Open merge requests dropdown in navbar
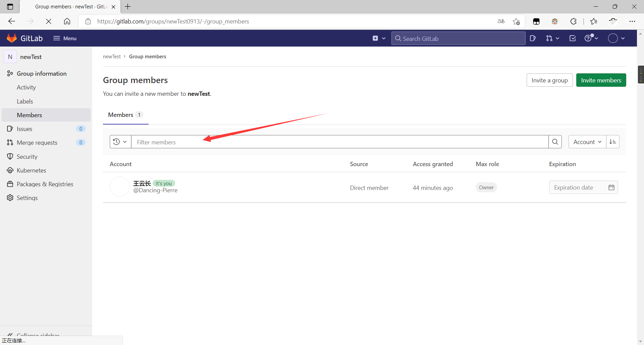This screenshot has height=345, width=644. tap(552, 38)
